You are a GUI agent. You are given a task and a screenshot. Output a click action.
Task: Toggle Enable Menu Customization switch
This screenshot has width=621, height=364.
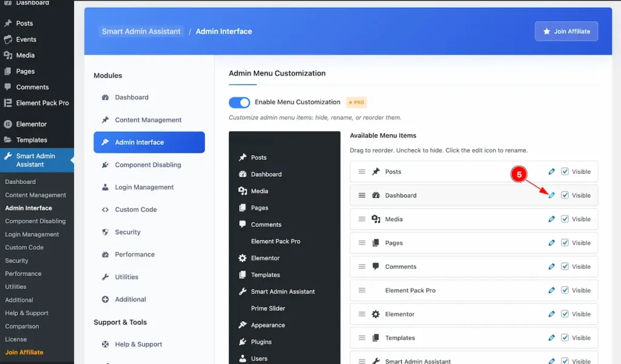pyautogui.click(x=239, y=102)
